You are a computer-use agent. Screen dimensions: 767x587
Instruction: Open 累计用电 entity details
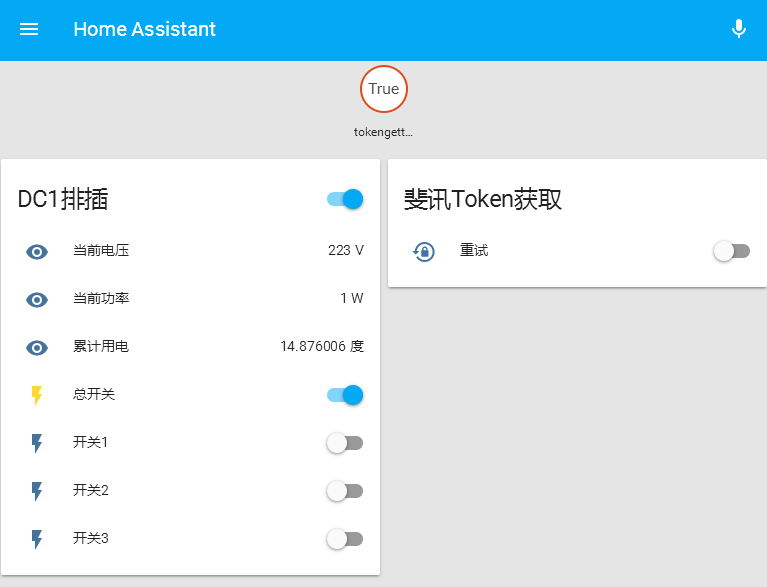tap(191, 347)
